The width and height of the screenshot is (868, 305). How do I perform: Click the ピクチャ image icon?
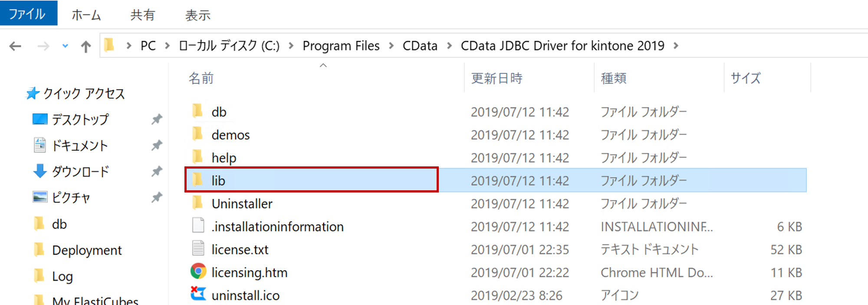40,197
